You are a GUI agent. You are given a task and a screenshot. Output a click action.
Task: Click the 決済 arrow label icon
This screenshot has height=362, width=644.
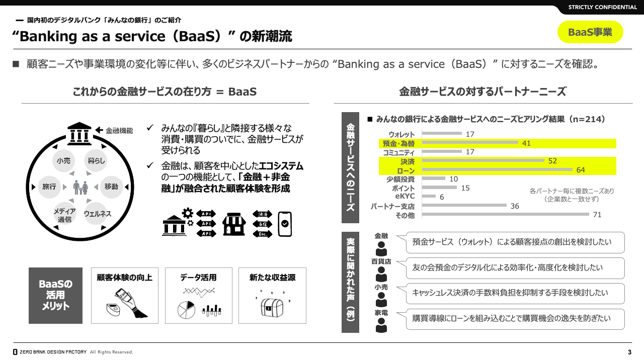point(262,214)
